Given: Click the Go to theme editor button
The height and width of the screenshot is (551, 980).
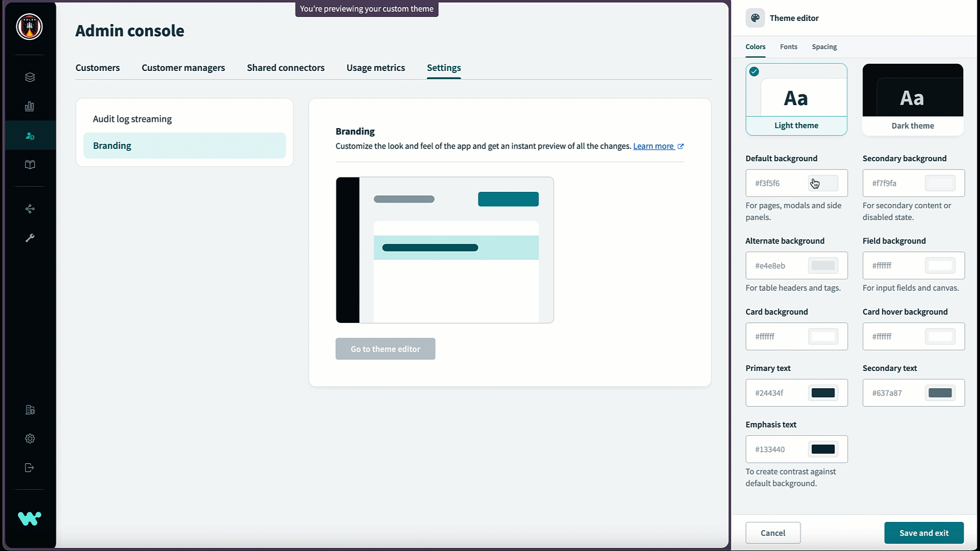Looking at the screenshot, I should pos(385,348).
